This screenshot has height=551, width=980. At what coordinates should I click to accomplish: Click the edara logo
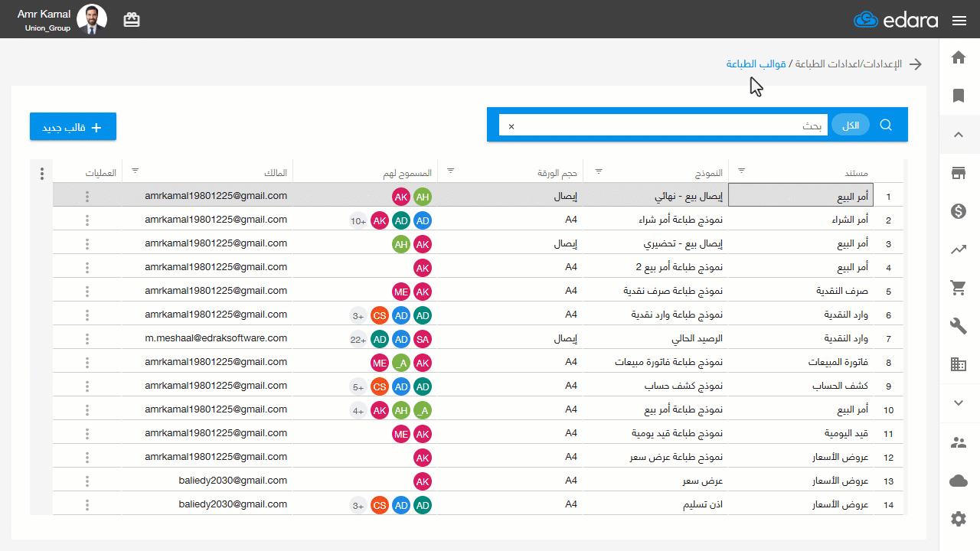896,20
